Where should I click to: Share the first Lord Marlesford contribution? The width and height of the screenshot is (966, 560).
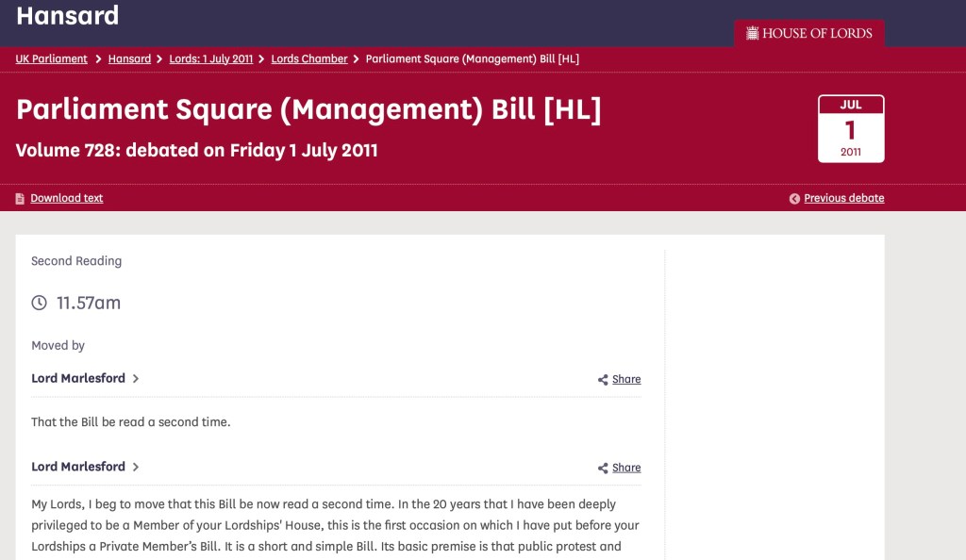coord(625,379)
